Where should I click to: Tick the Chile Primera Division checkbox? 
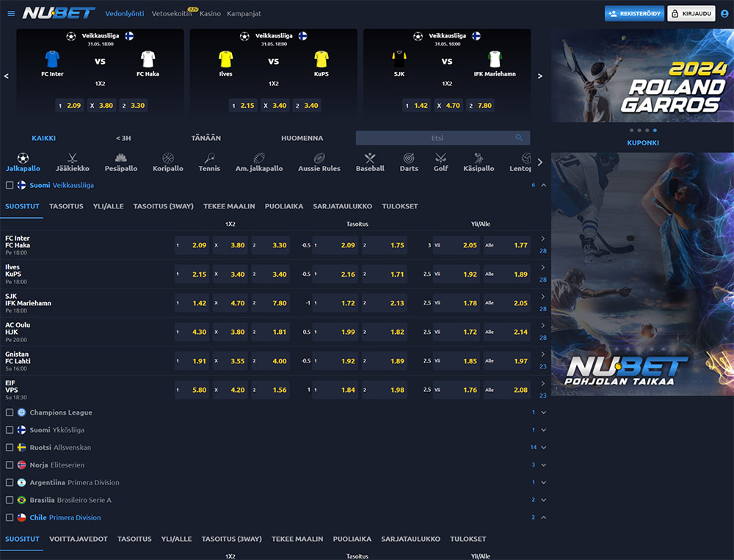pyautogui.click(x=10, y=517)
